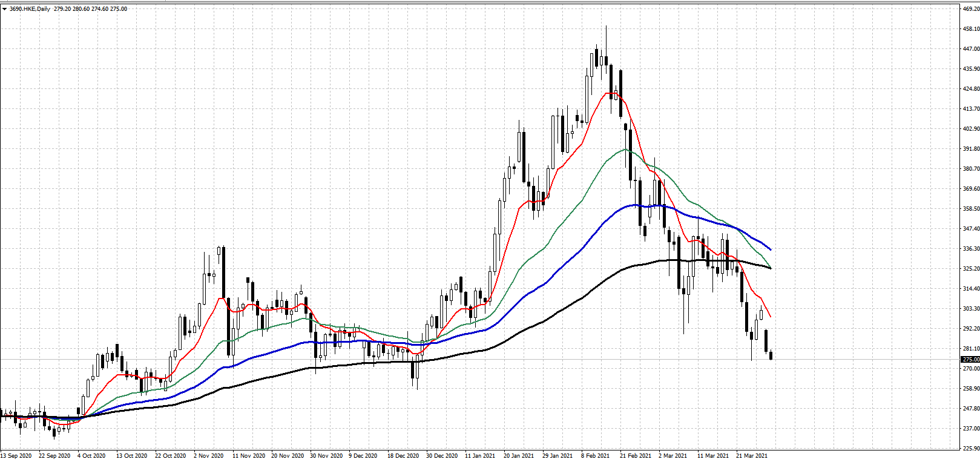980x462 pixels.
Task: Click the 11 Jan 2021 date label
Action: click(x=480, y=456)
